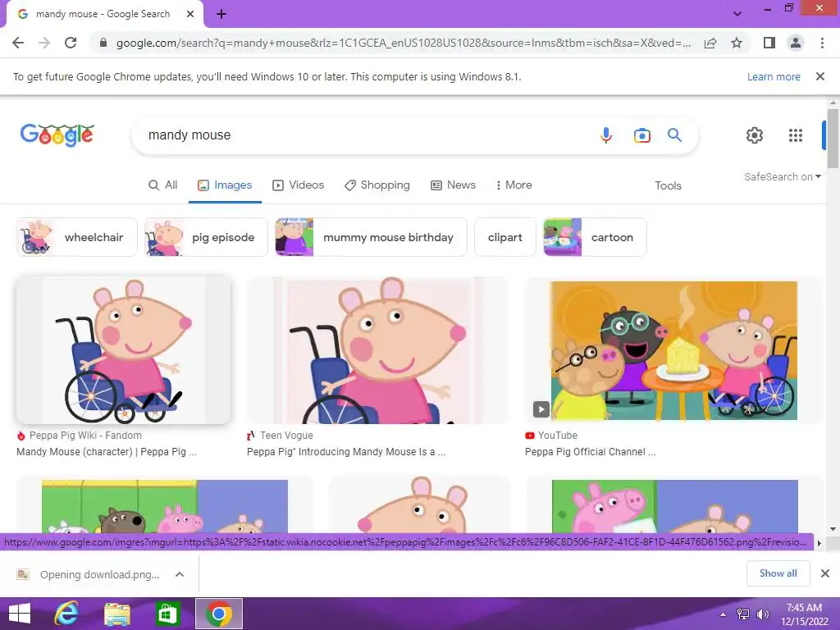Dismiss the Chrome update notice
The width and height of the screenshot is (840, 630).
[x=819, y=76]
